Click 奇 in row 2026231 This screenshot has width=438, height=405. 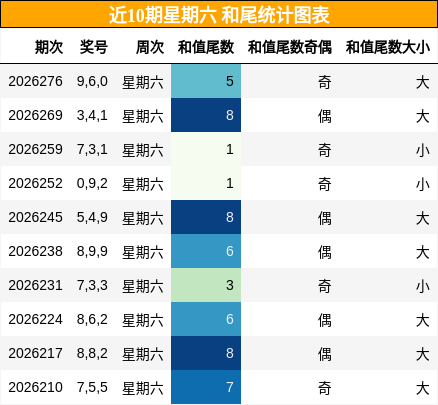325,286
